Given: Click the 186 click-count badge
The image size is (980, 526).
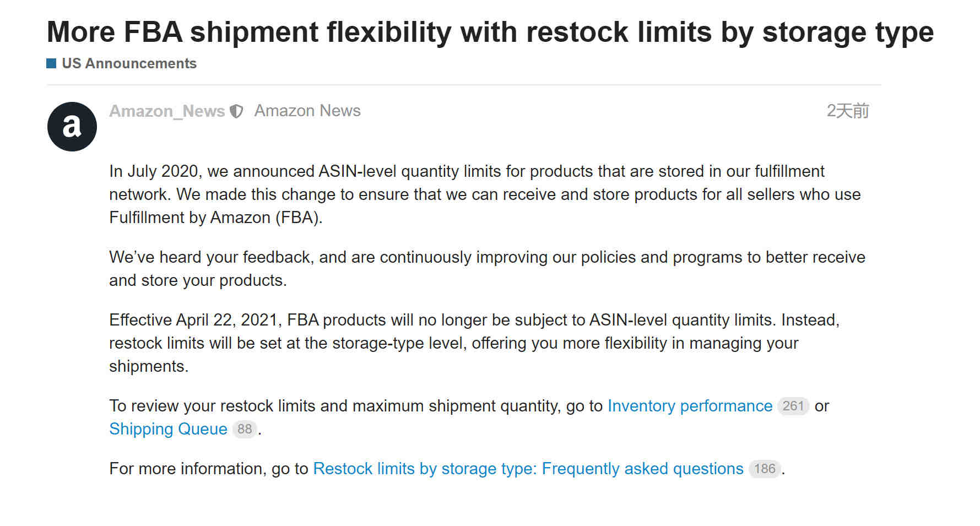Looking at the screenshot, I should (765, 469).
